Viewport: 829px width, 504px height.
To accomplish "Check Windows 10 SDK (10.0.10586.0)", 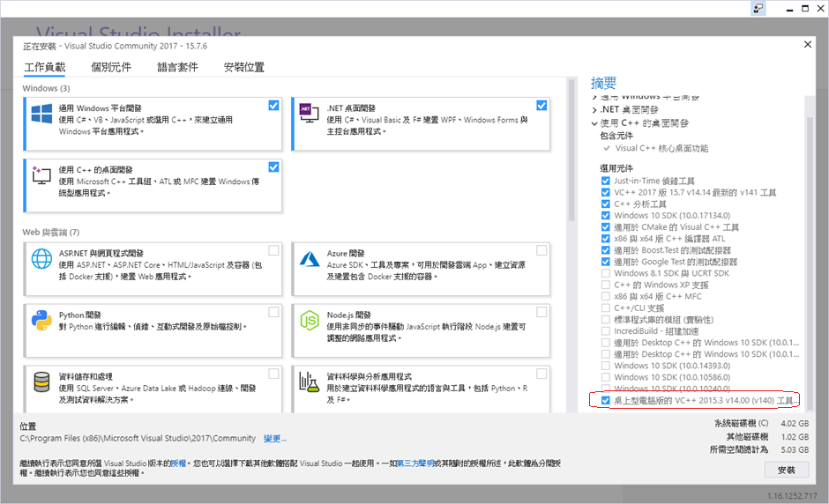I will (x=605, y=377).
